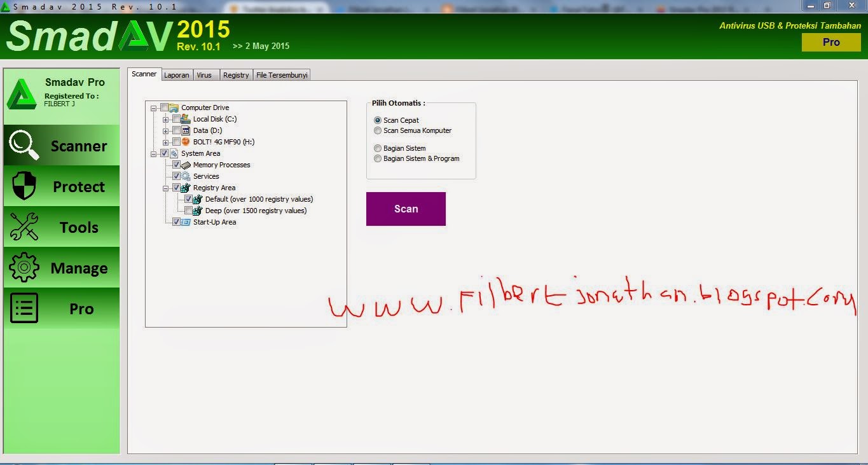The width and height of the screenshot is (868, 465).
Task: Check the Deep registry scan checkbox
Action: pyautogui.click(x=188, y=211)
